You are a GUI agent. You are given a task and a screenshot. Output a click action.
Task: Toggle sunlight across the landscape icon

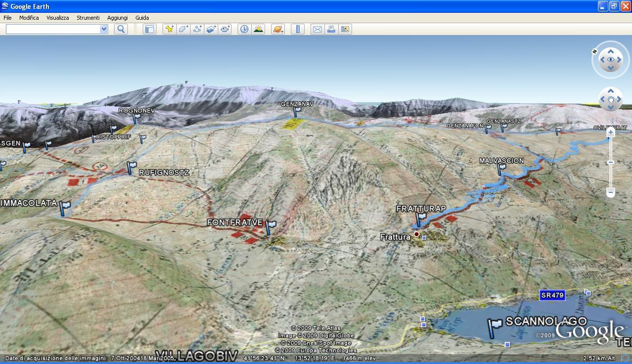(x=258, y=29)
